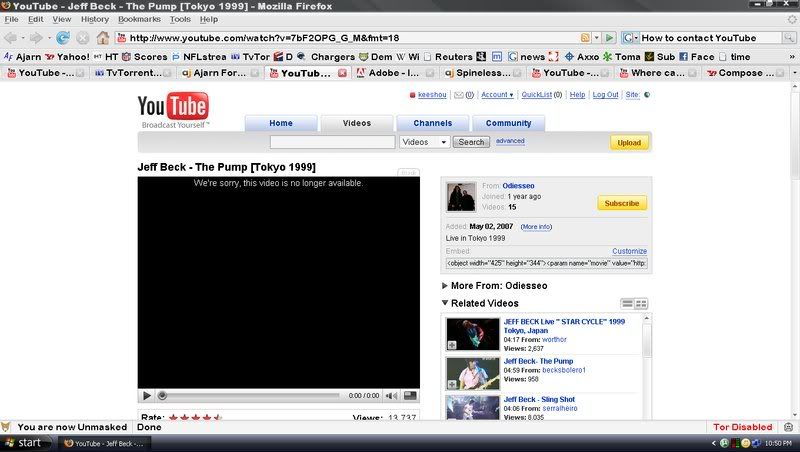Open the Home page icon in toolbar
The image size is (800, 452).
click(x=103, y=38)
